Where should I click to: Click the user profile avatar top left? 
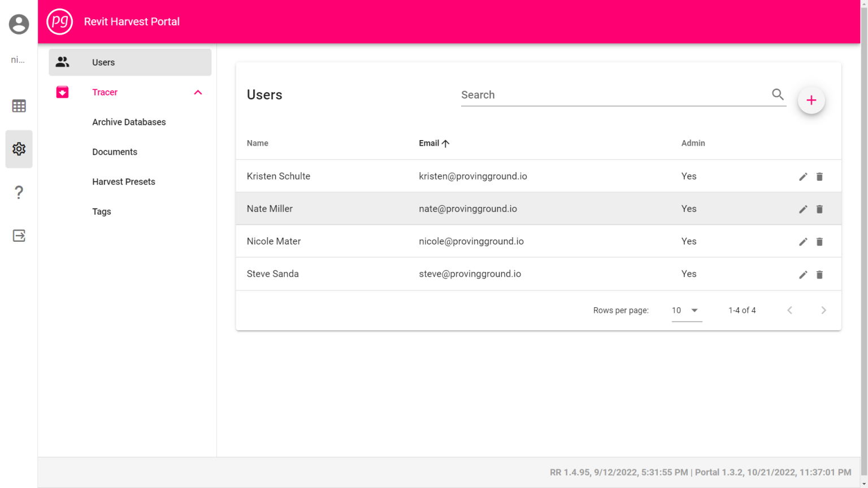[x=19, y=24]
